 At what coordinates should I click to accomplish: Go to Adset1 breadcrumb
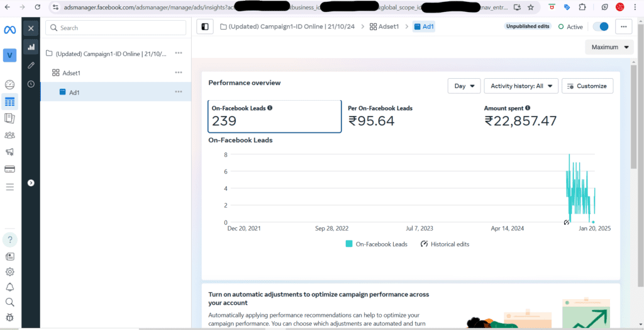384,26
